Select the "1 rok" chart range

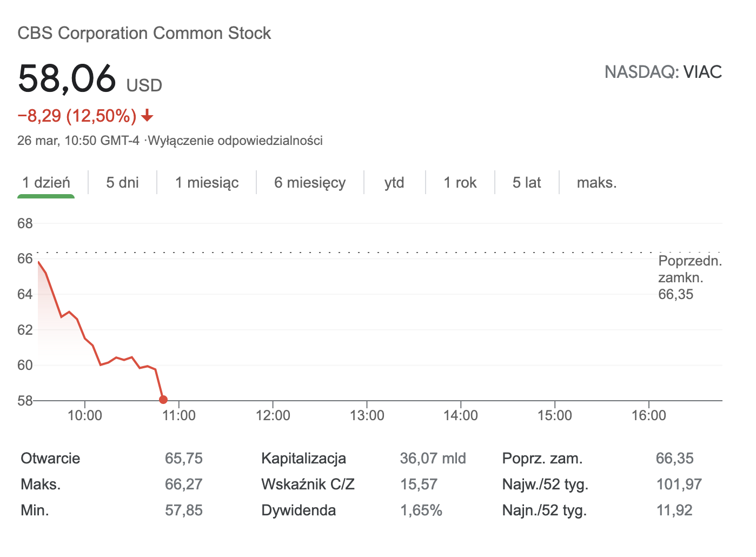coord(460,183)
